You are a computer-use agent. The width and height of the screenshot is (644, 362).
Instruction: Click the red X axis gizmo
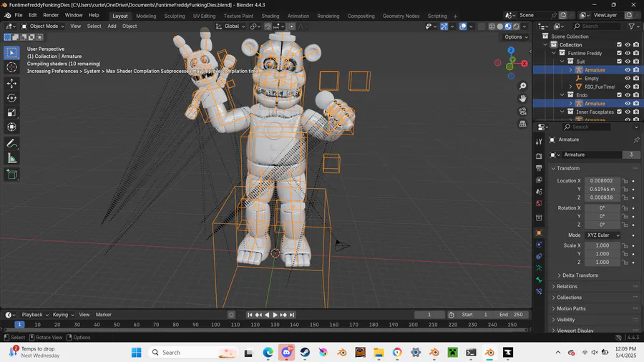525,63
